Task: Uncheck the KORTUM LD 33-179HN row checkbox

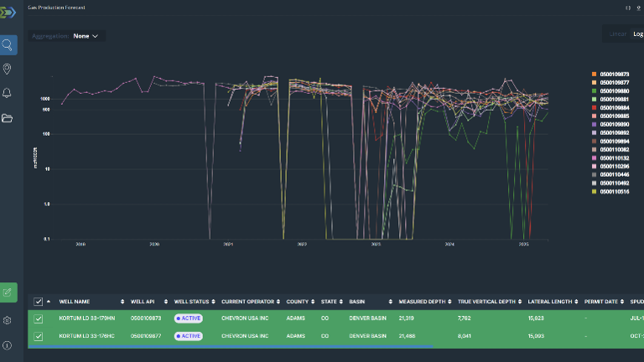Action: pyautogui.click(x=38, y=318)
